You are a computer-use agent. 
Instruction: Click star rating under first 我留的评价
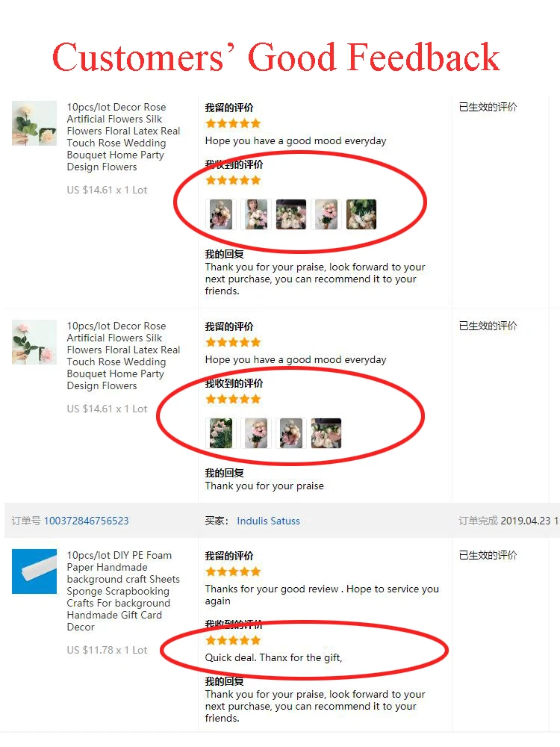click(233, 123)
